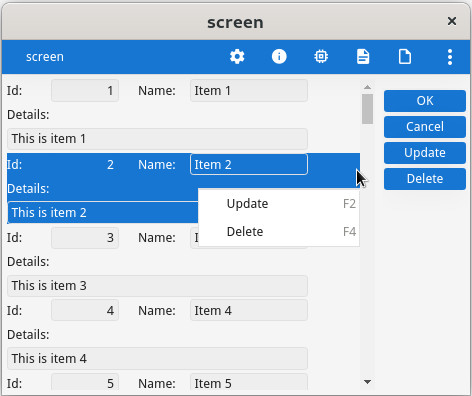Open the settings gear icon in toolbar

click(237, 57)
